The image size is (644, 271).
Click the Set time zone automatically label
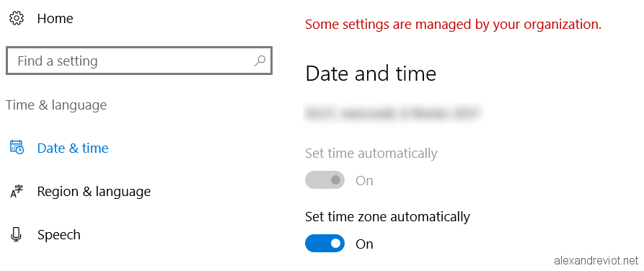coord(387,216)
